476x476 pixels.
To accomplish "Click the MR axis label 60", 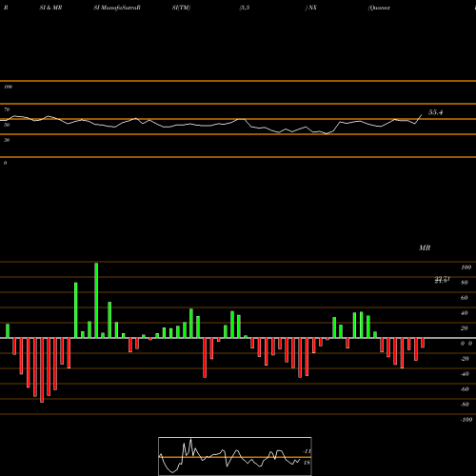I will click(464, 298).
